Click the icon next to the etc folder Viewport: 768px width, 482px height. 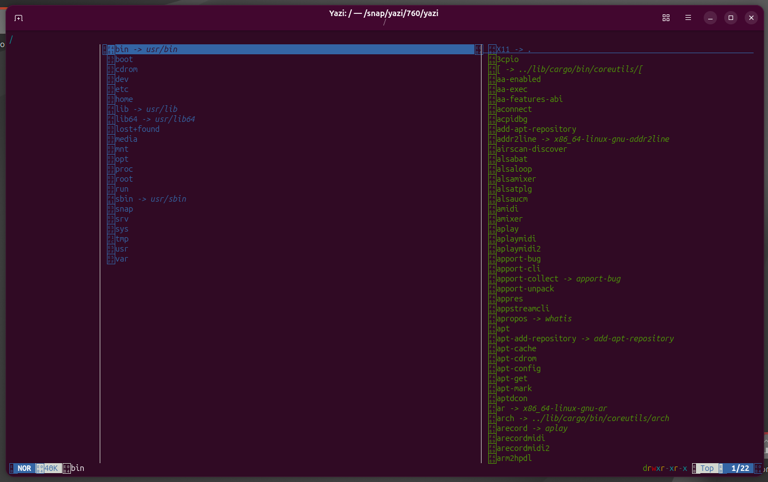click(x=111, y=89)
